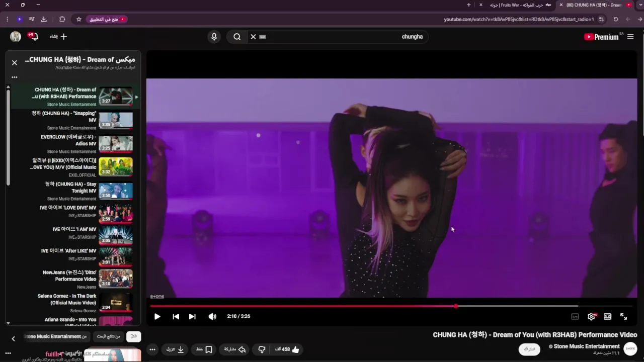This screenshot has width=644, height=362.
Task: Open notifications bell
Action: pyautogui.click(x=34, y=37)
